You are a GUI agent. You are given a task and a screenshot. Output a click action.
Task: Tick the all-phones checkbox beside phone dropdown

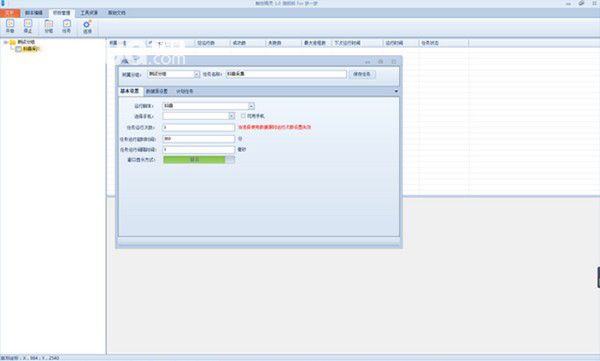pos(243,116)
